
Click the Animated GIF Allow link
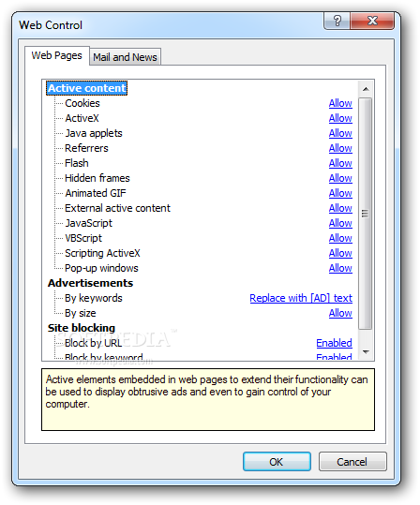pos(340,193)
